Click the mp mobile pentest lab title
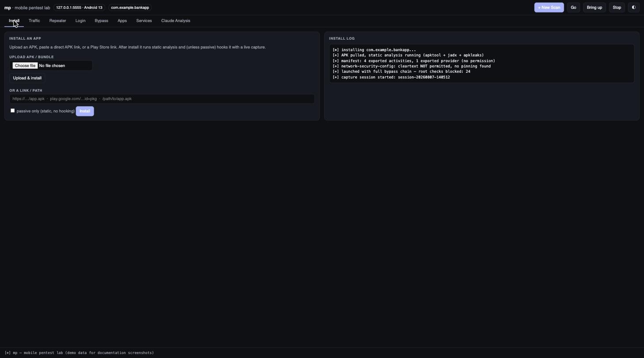Viewport: 644px width, 358px height. click(x=27, y=7)
